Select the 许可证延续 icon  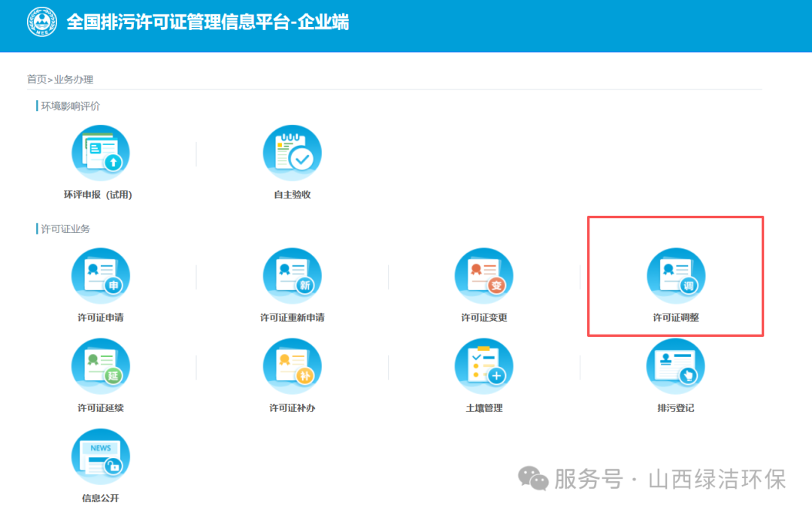tap(101, 366)
